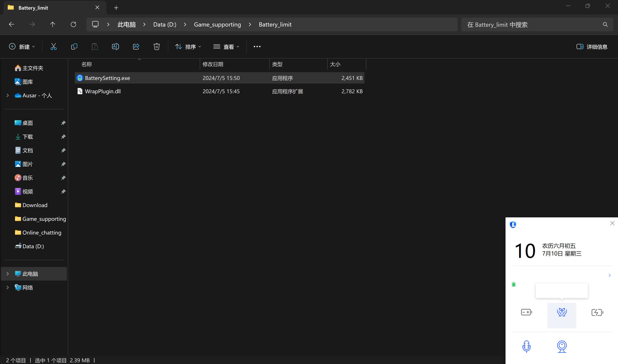The width and height of the screenshot is (618, 364).
Task: Click the Cut scissors icon in toolbar
Action: [x=53, y=47]
